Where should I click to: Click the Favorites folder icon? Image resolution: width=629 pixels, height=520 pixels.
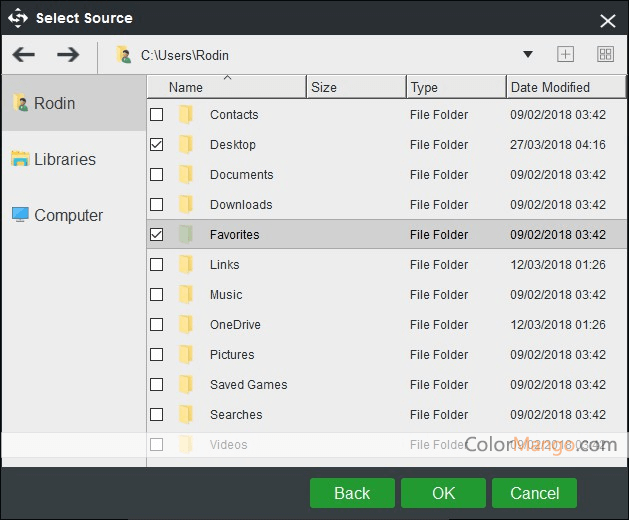coord(185,235)
